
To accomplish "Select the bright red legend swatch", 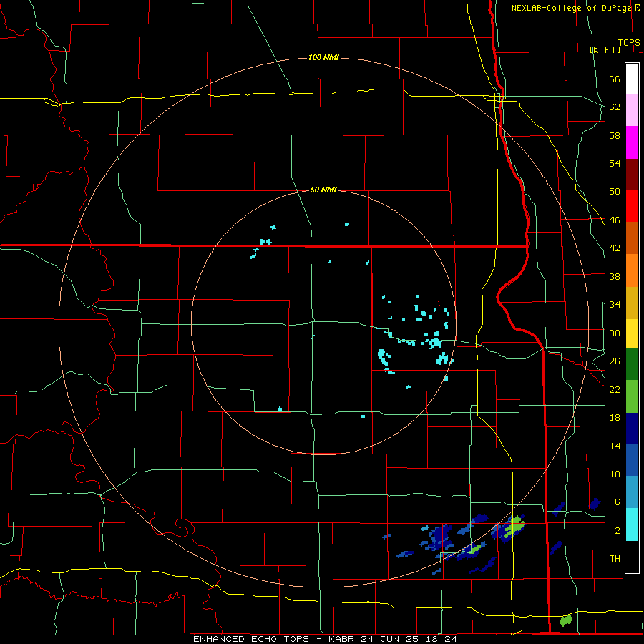I will [x=632, y=206].
